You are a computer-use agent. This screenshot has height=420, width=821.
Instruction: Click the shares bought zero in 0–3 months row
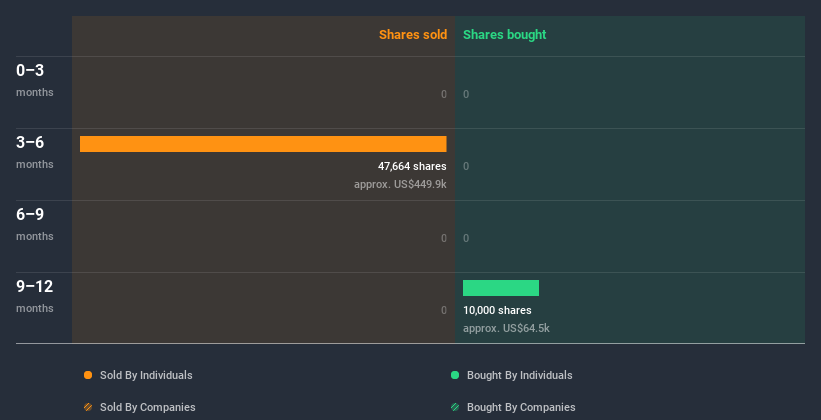point(466,94)
